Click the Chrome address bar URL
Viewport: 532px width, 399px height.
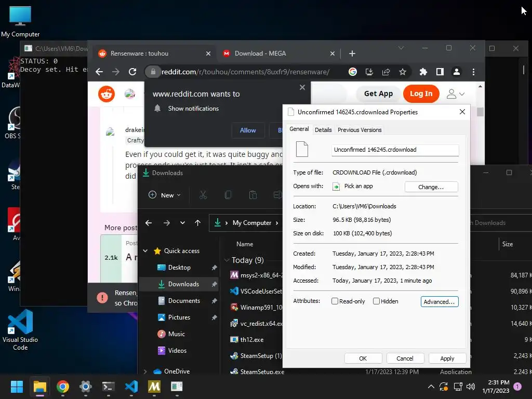click(246, 72)
